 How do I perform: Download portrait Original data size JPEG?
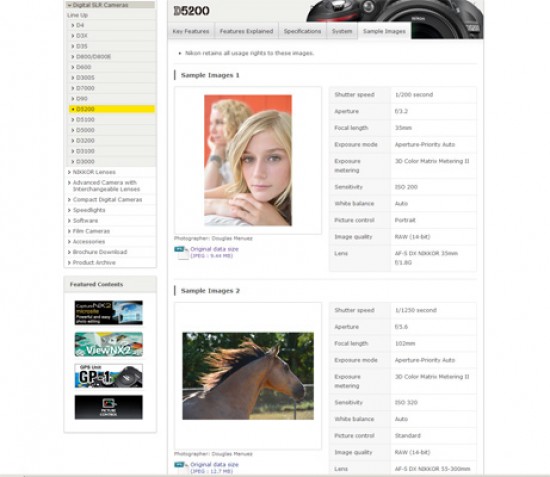[x=214, y=249]
